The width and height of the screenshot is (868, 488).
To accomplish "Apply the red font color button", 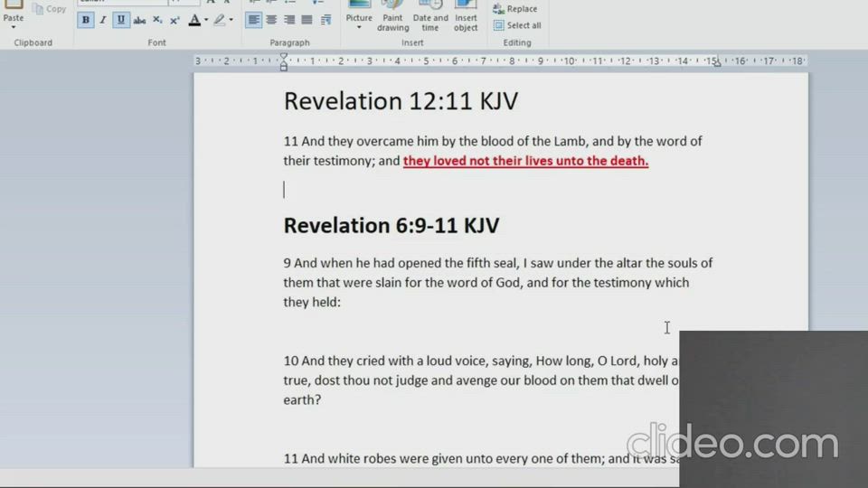I will point(193,20).
